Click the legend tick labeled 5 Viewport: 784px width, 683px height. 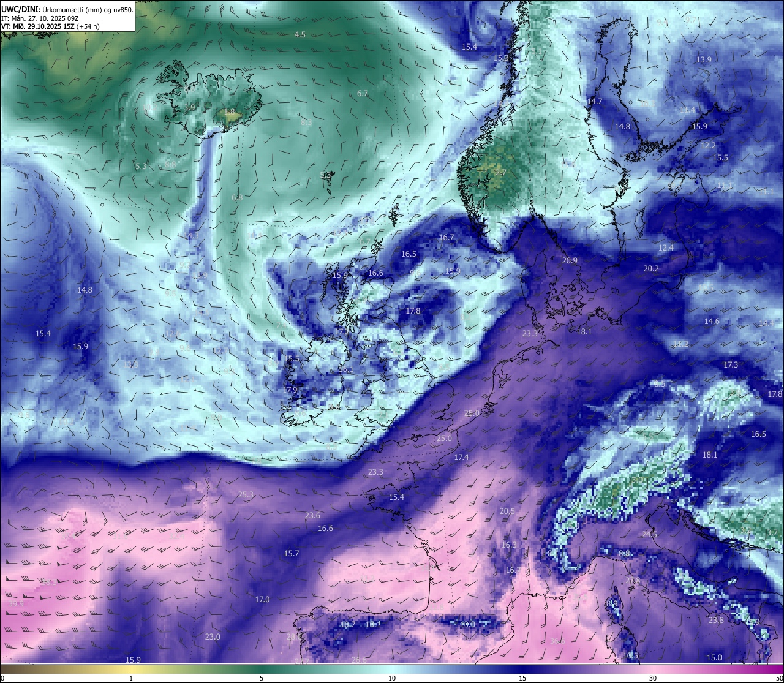[x=262, y=678]
